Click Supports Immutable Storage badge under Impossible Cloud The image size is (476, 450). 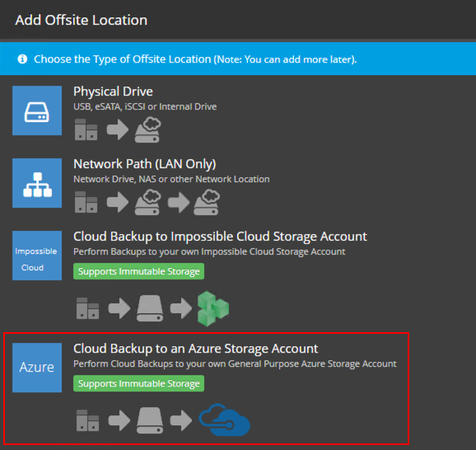click(138, 271)
